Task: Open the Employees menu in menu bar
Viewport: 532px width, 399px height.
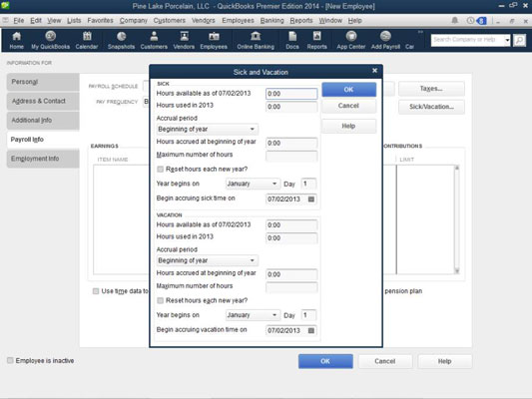Action: (x=238, y=20)
